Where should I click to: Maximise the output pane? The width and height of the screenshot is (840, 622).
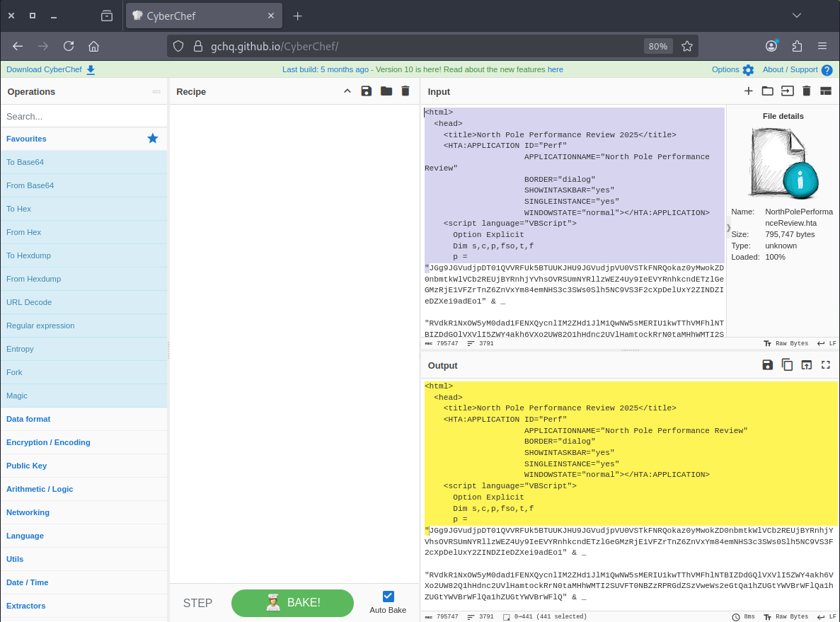pos(825,365)
